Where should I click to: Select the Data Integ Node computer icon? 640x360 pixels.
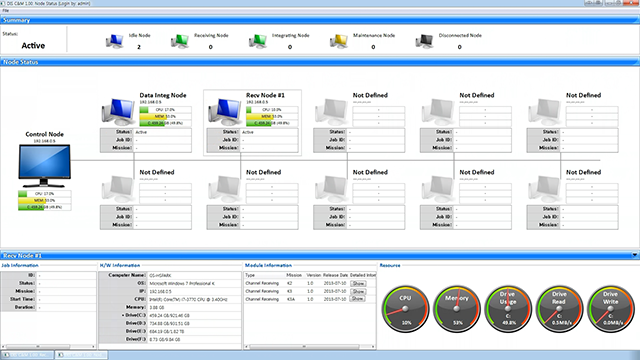(118, 111)
